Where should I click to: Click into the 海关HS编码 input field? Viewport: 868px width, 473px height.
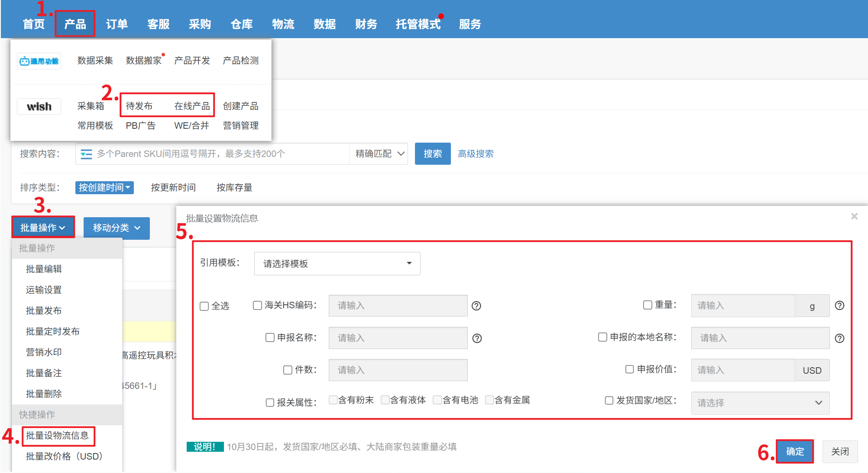click(398, 306)
